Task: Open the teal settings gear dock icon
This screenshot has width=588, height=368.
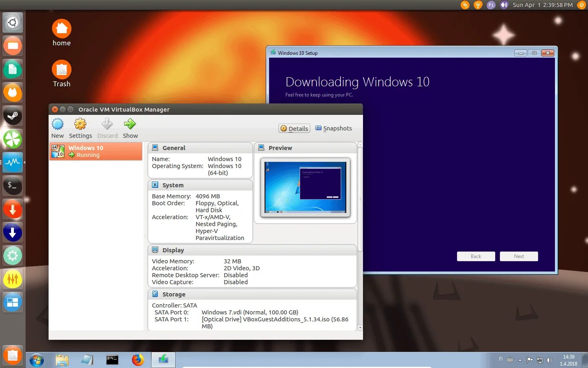Action: click(x=13, y=256)
